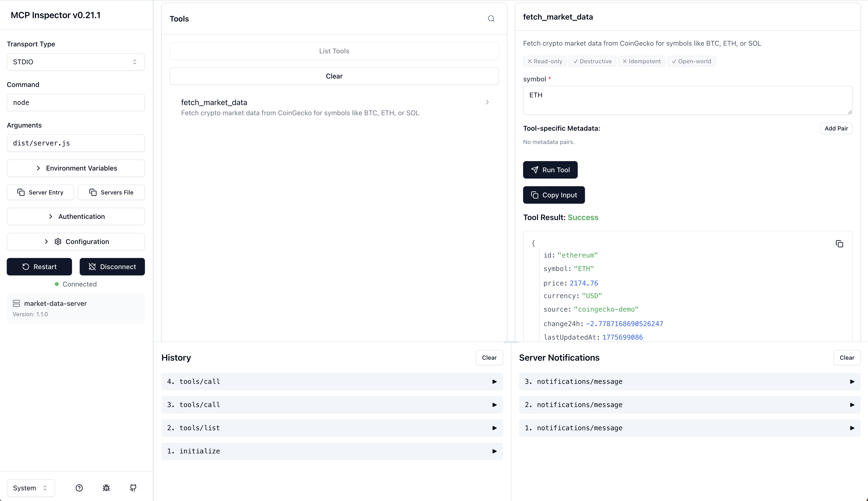Click the search icon in Tools panel
The image size is (868, 501).
coord(491,19)
